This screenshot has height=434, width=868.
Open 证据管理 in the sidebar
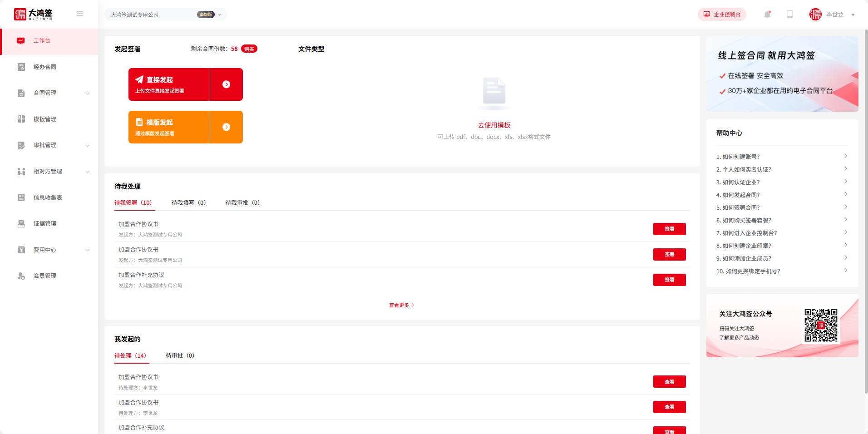click(44, 224)
